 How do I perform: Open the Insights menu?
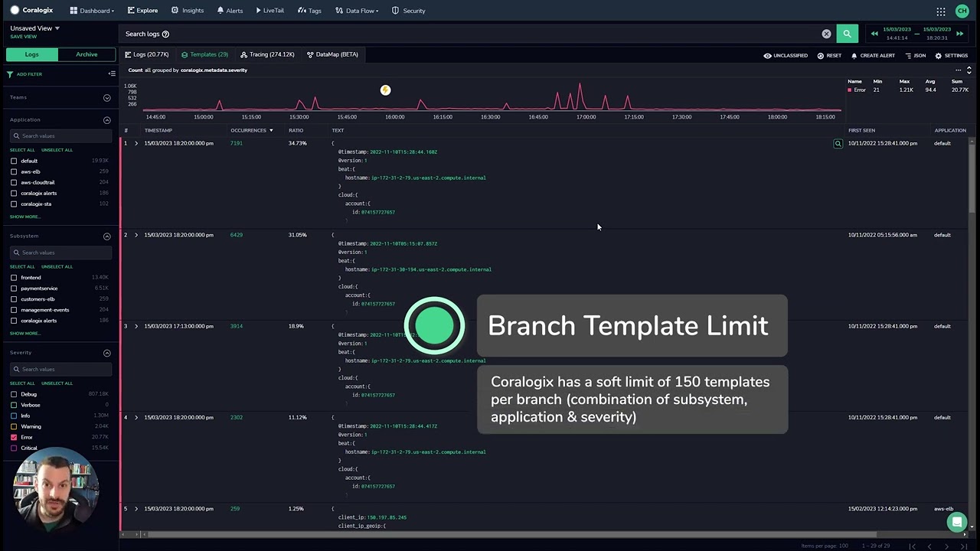pos(188,11)
